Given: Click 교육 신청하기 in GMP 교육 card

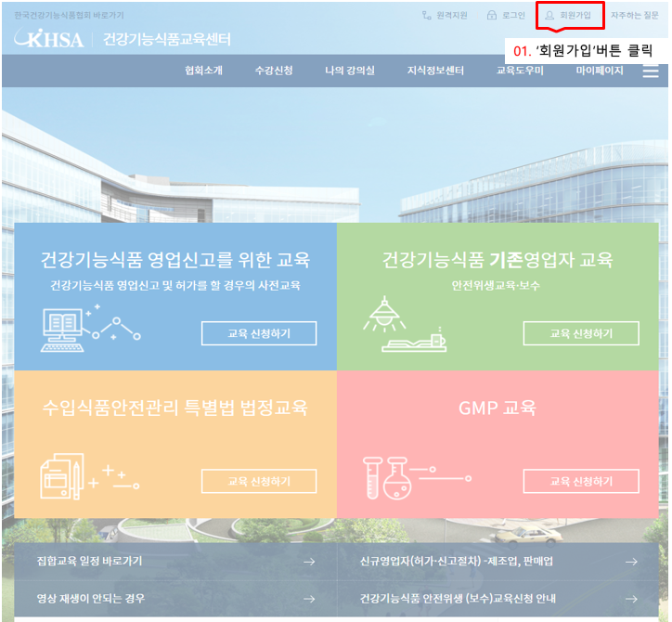Looking at the screenshot, I should pos(580,481).
